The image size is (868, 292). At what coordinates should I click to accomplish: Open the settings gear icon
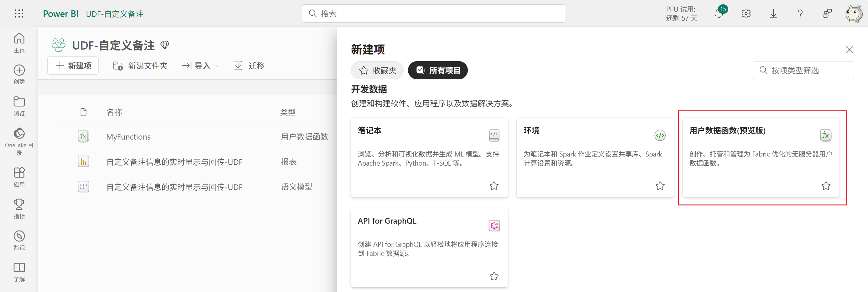coord(746,13)
